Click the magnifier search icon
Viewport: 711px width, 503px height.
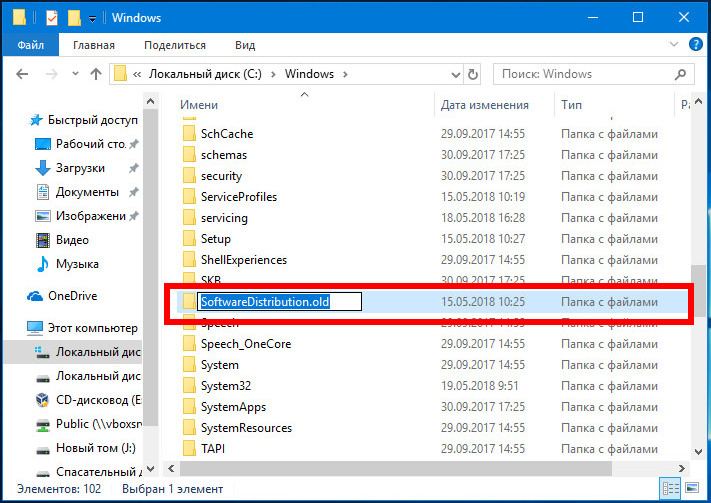pyautogui.click(x=680, y=74)
